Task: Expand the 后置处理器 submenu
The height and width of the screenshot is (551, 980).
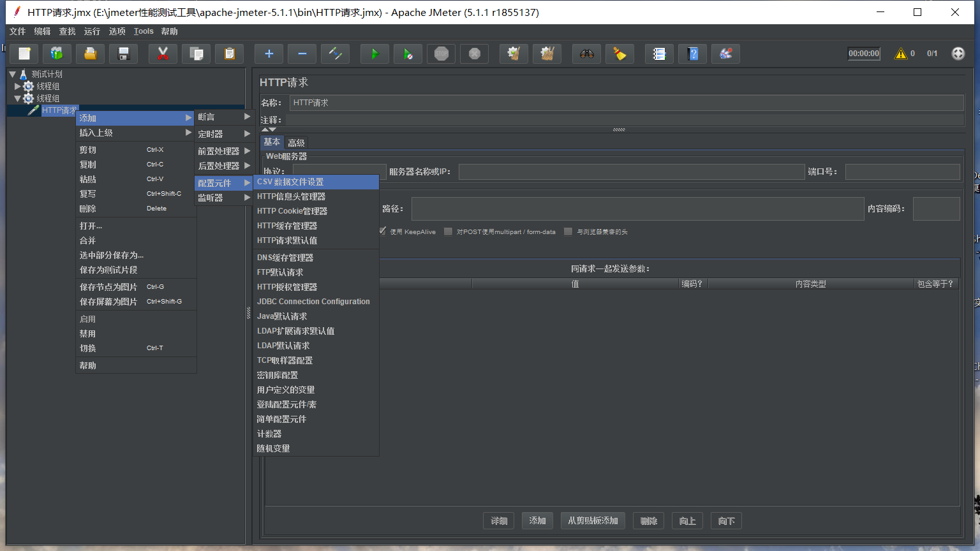Action: click(225, 166)
